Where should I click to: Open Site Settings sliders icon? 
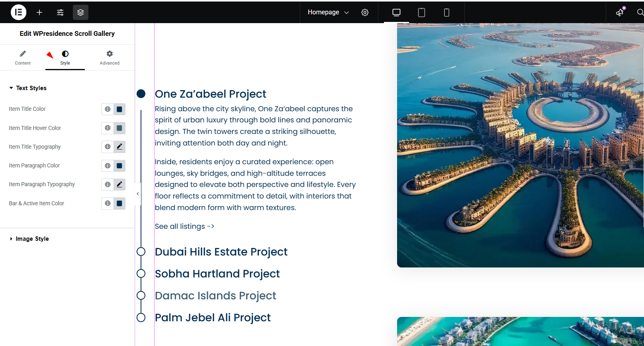point(60,12)
